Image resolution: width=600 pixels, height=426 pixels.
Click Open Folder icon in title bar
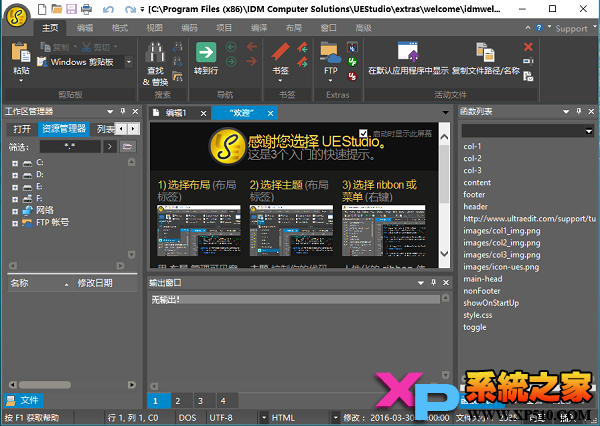coord(57,9)
